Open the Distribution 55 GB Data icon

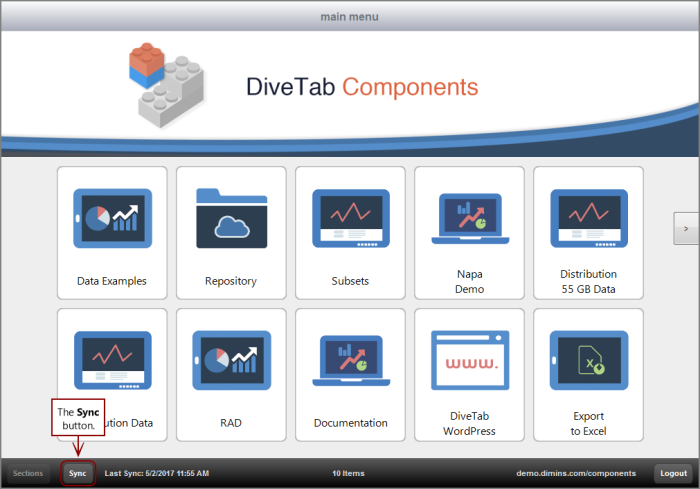click(x=589, y=218)
